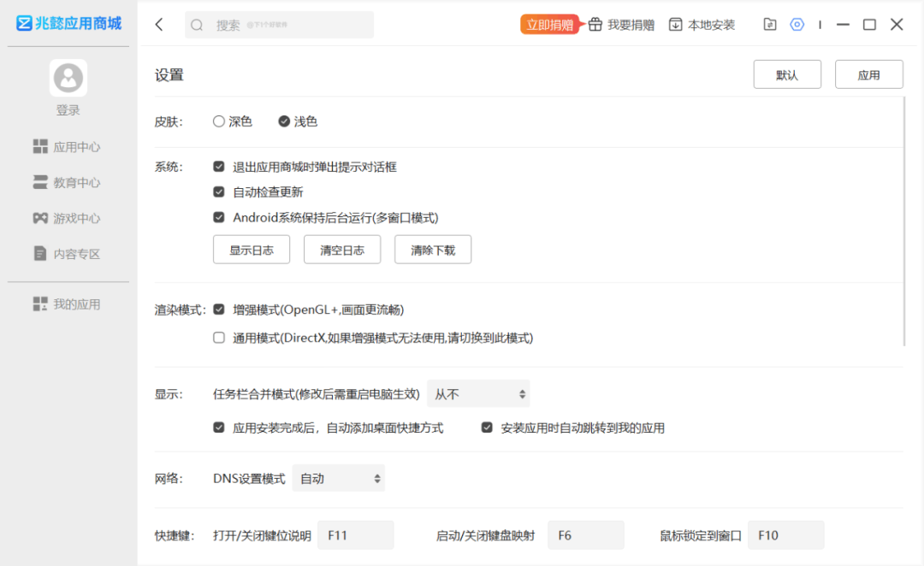Toggle 安装应用时自动跳转到我的应用 checkbox

coord(487,427)
